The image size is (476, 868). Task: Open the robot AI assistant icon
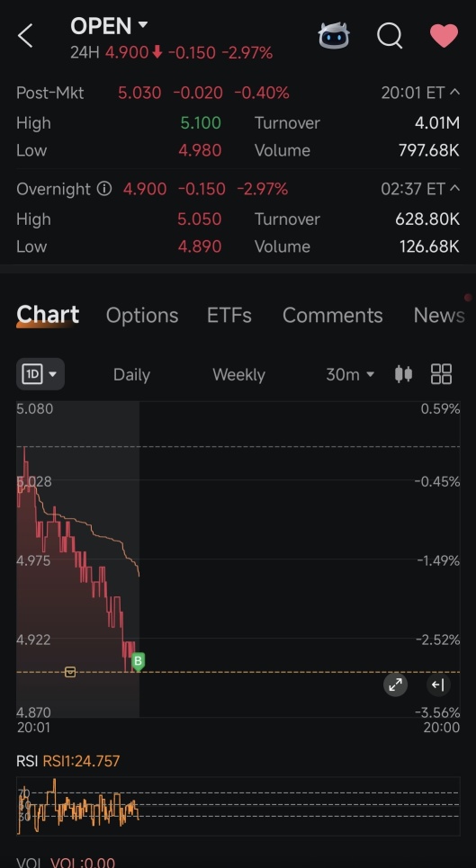334,36
